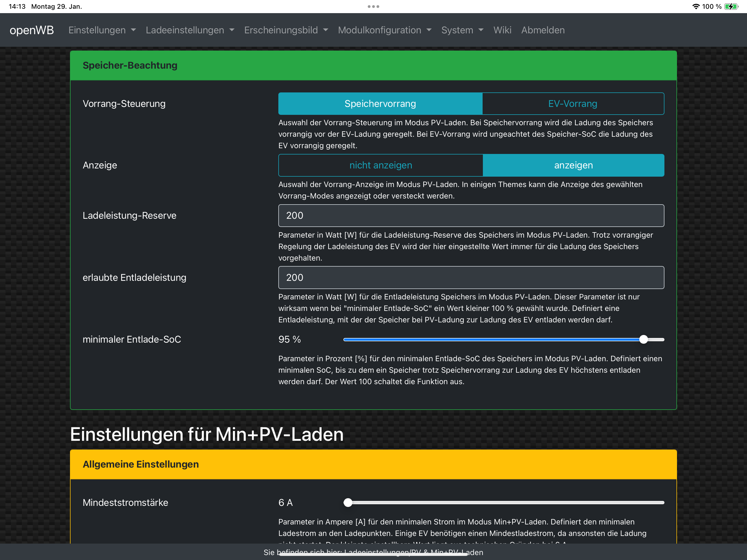Tap the battery charging icon
Screen dimensions: 747x560
click(731, 6)
